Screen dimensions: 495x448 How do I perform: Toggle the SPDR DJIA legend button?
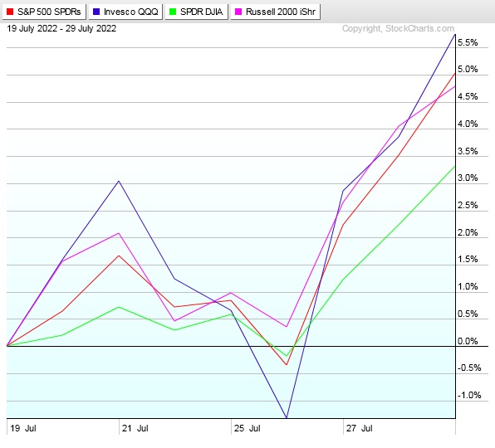[196, 12]
